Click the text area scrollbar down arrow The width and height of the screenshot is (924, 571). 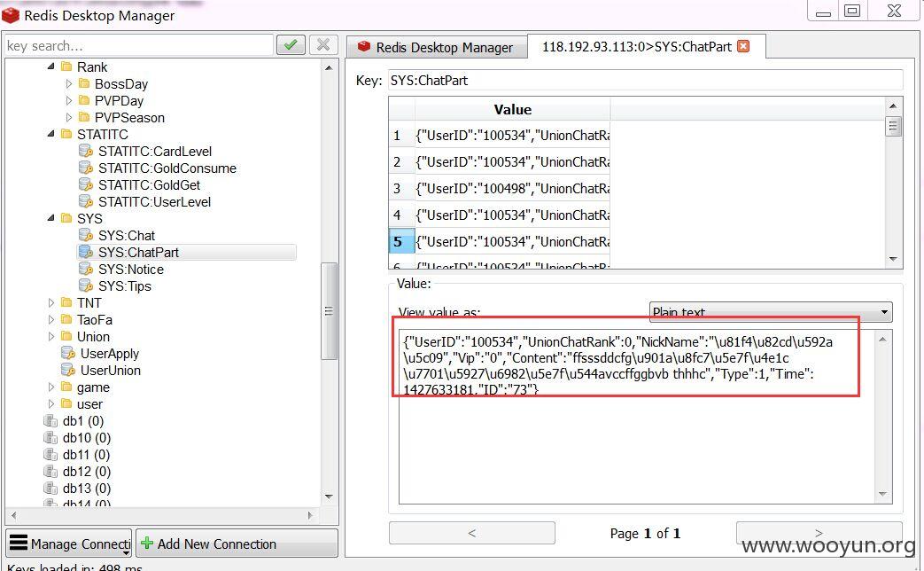pos(882,494)
